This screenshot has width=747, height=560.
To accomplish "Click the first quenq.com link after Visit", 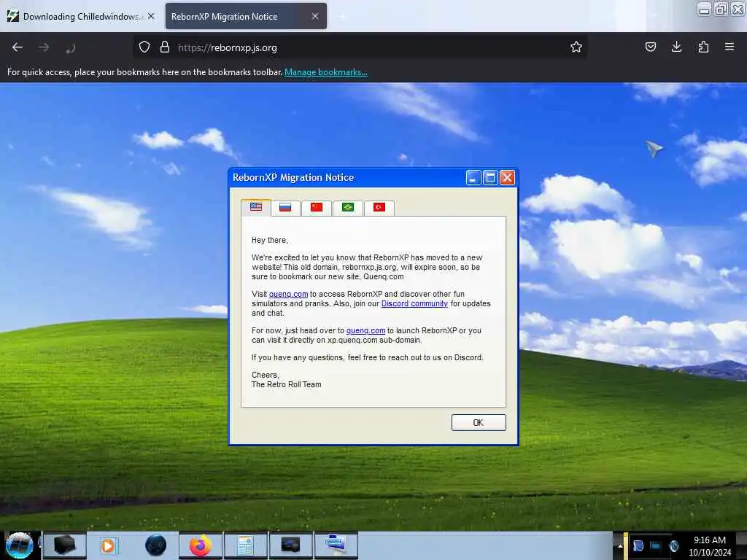I will coord(288,295).
